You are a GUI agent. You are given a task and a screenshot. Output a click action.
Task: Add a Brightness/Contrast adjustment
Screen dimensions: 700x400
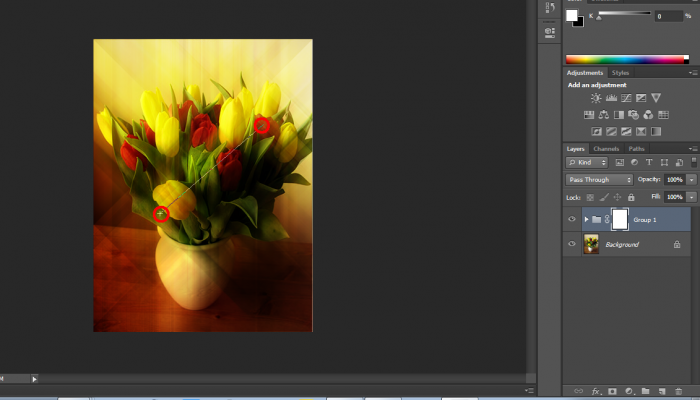pos(596,98)
